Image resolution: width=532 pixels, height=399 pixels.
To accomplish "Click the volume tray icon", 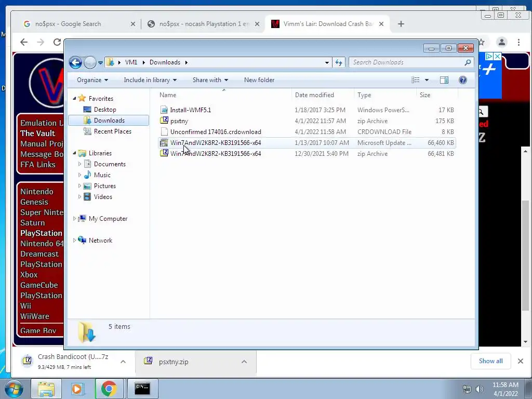I will (x=479, y=389).
